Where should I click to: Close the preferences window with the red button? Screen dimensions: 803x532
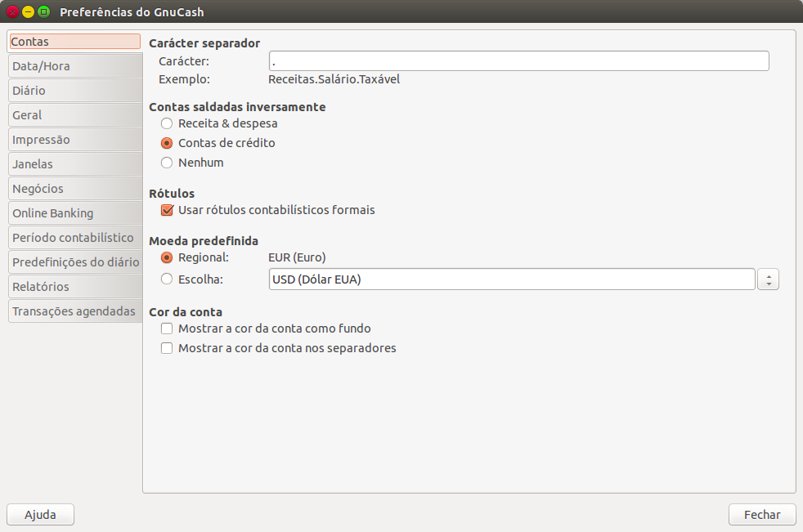pos(12,12)
